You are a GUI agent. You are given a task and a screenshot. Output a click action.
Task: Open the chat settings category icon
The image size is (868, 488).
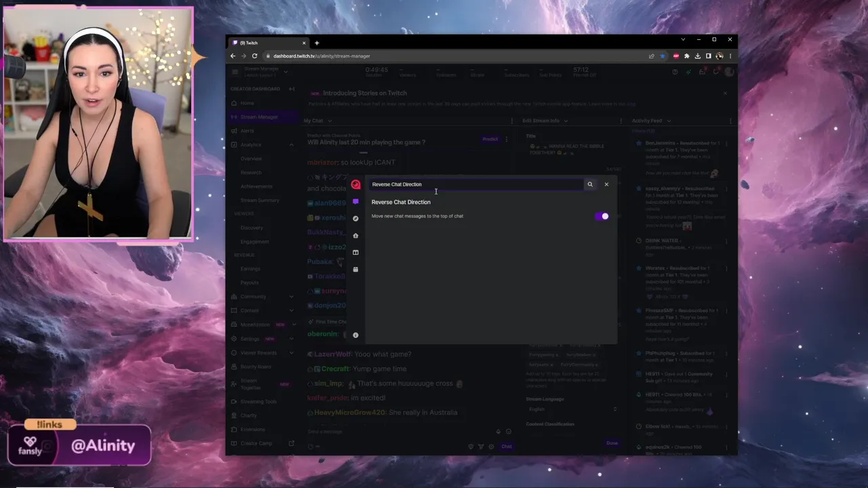tap(355, 202)
